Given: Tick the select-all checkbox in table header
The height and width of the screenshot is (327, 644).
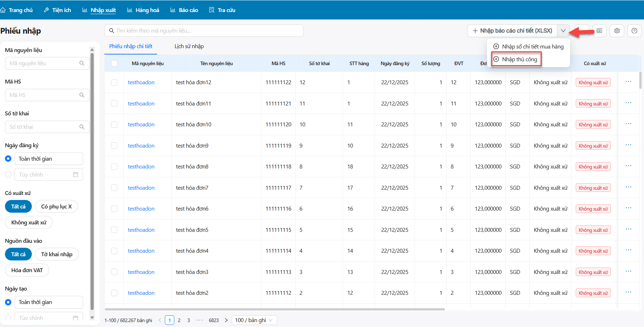Looking at the screenshot, I should click(114, 63).
